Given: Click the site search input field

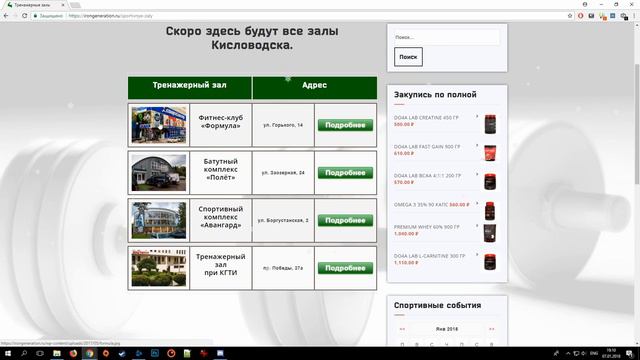Looking at the screenshot, I should pos(447,37).
